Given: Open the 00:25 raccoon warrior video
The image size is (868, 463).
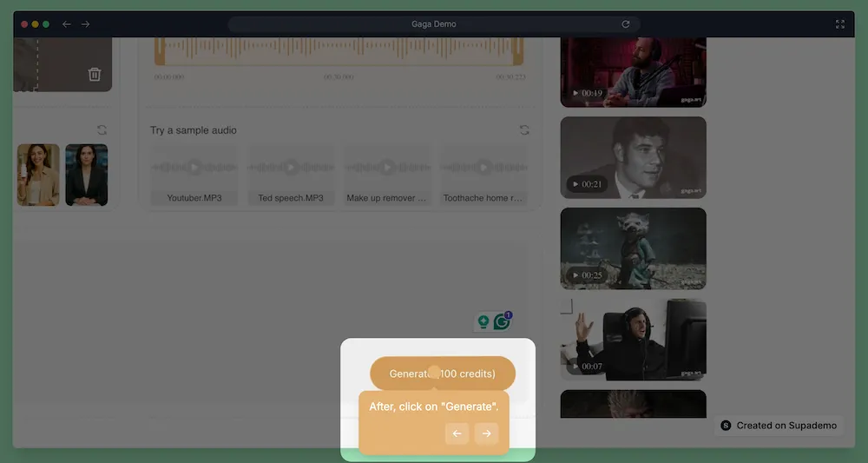Looking at the screenshot, I should click(x=633, y=248).
